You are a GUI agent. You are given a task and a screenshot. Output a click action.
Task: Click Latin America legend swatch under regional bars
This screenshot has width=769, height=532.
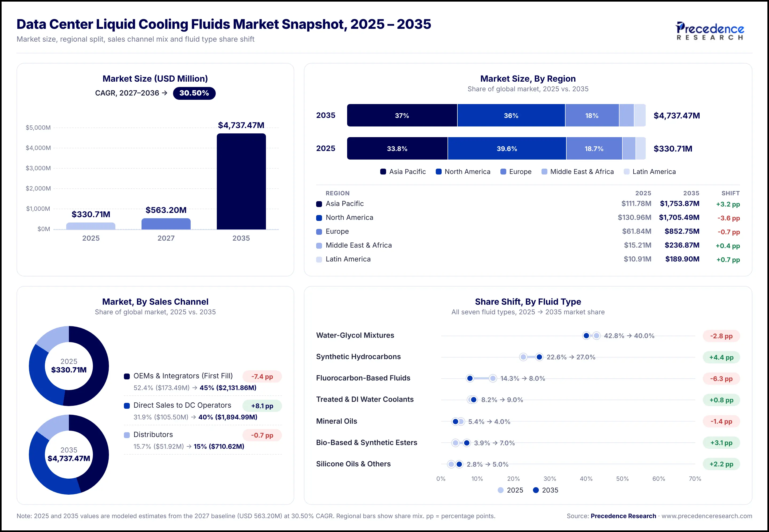626,172
